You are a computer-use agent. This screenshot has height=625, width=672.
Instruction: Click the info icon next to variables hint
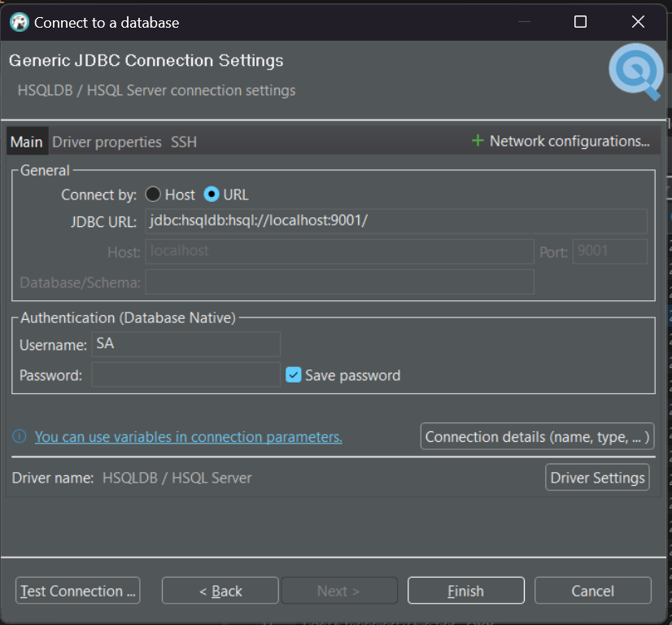(x=18, y=437)
